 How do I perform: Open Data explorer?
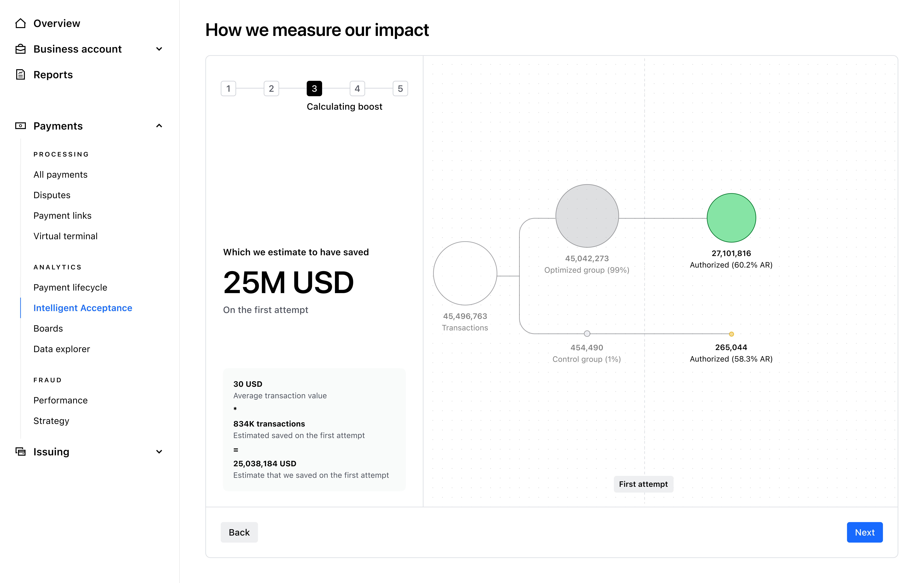tap(61, 349)
